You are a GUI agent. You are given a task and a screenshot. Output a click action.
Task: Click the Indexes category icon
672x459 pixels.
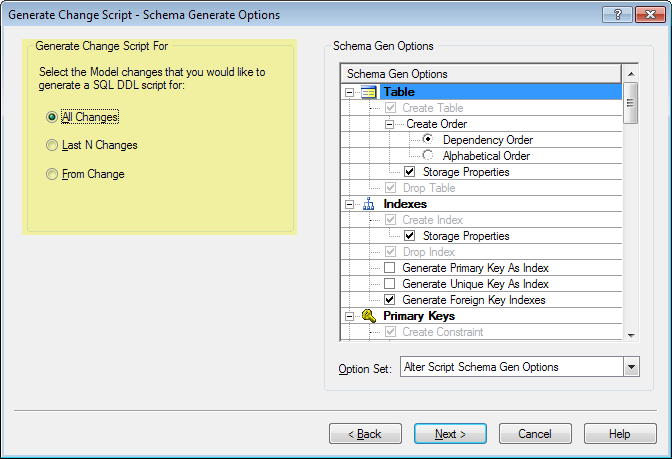368,204
